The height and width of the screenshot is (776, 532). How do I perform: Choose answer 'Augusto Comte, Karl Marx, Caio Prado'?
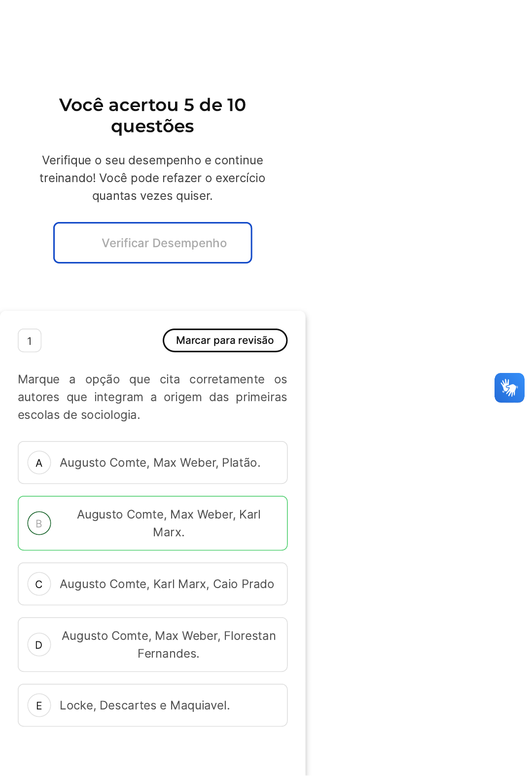click(x=167, y=584)
